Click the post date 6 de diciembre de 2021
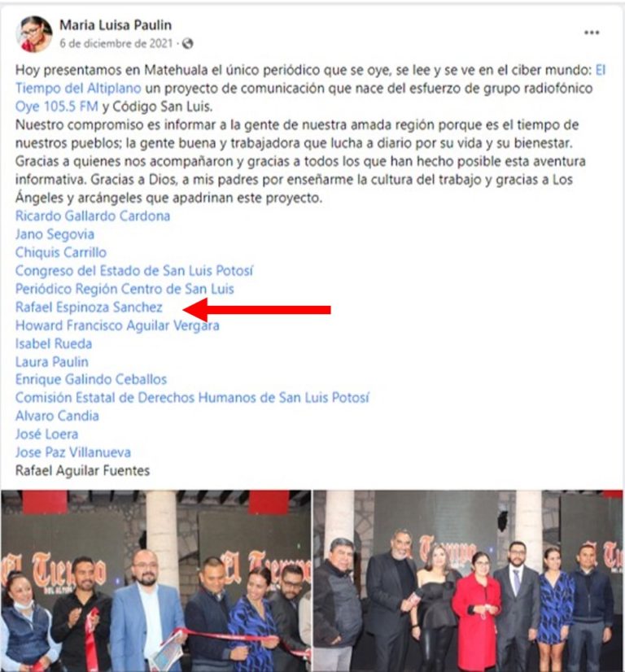The width and height of the screenshot is (625, 672). [x=116, y=44]
